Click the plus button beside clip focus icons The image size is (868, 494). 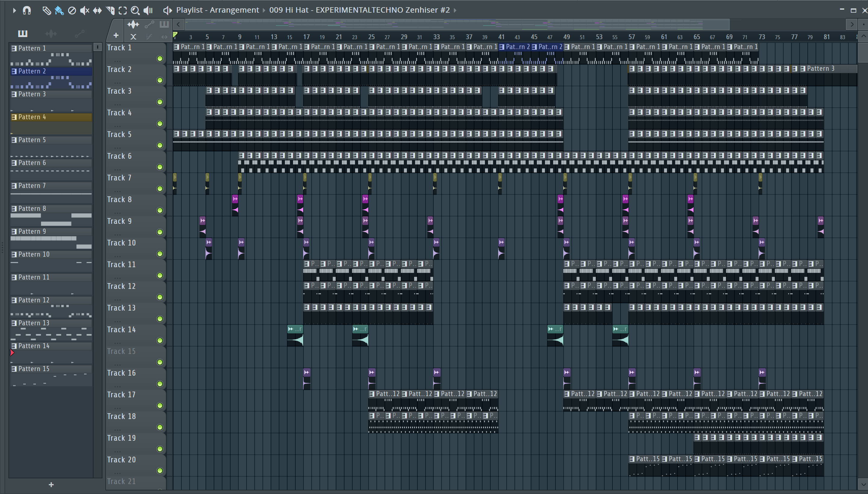[116, 35]
